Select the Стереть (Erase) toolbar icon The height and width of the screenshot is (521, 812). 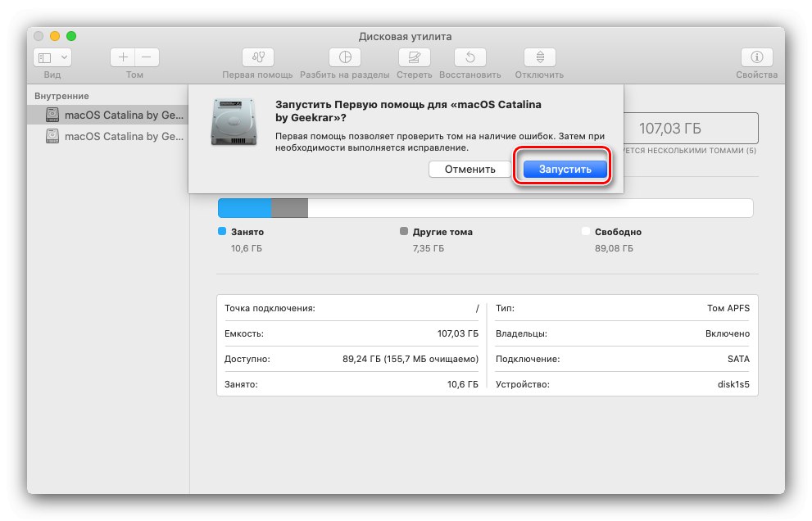coord(414,57)
